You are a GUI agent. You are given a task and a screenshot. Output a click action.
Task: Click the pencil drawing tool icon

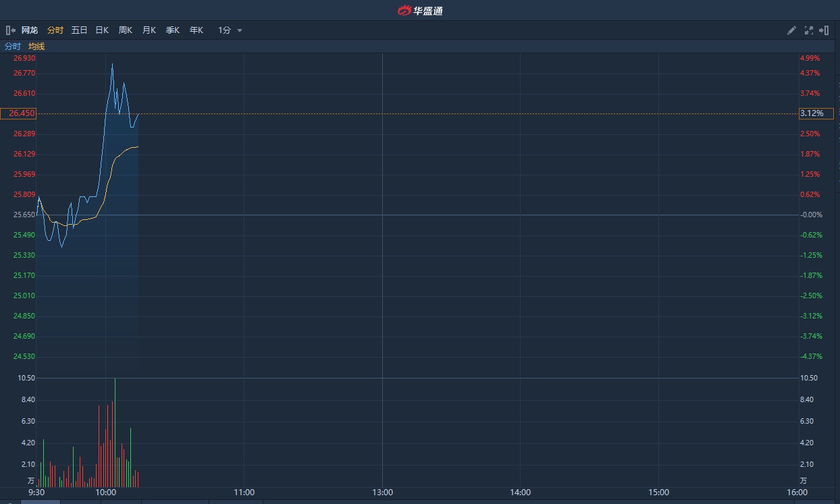(x=792, y=30)
